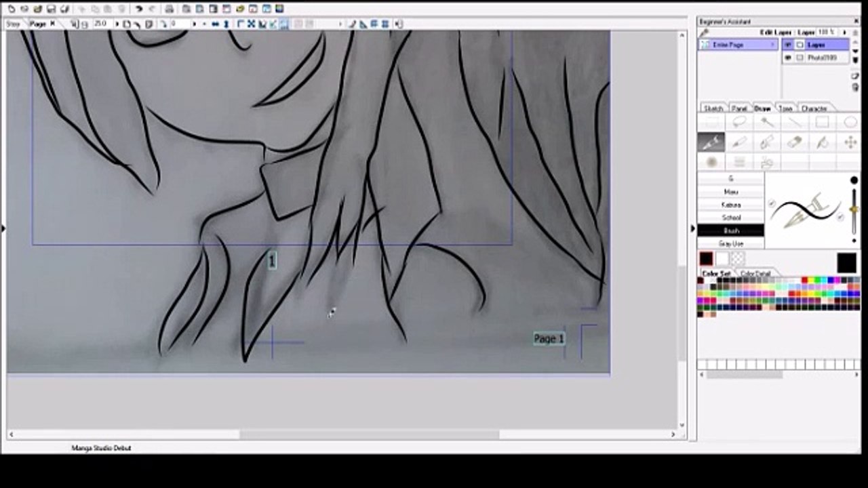
Task: Close the Page tab with its X
Action: 52,24
